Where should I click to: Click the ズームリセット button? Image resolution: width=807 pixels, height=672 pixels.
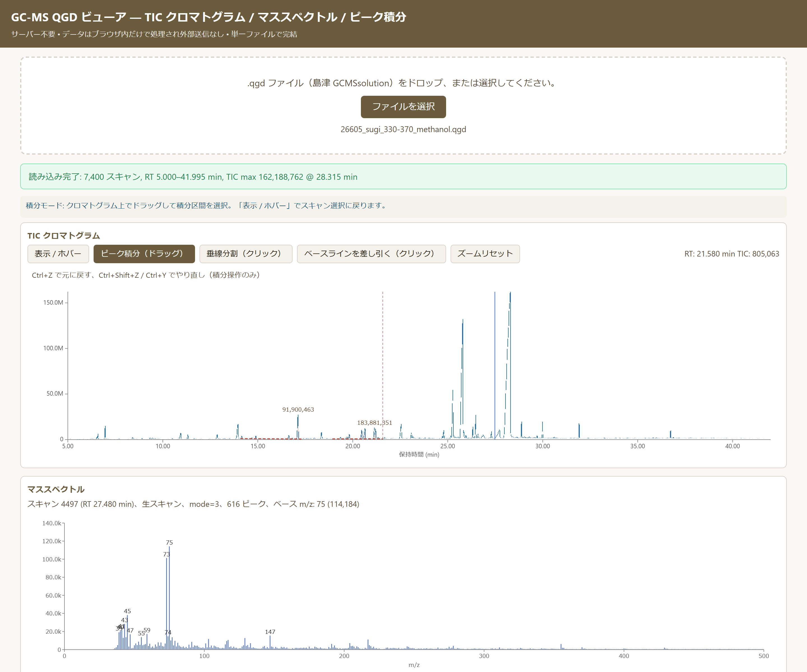(485, 254)
